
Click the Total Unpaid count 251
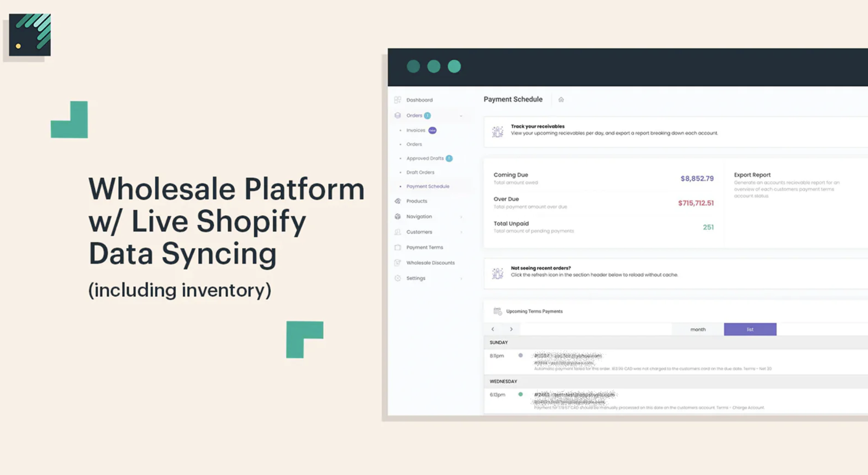(x=708, y=227)
